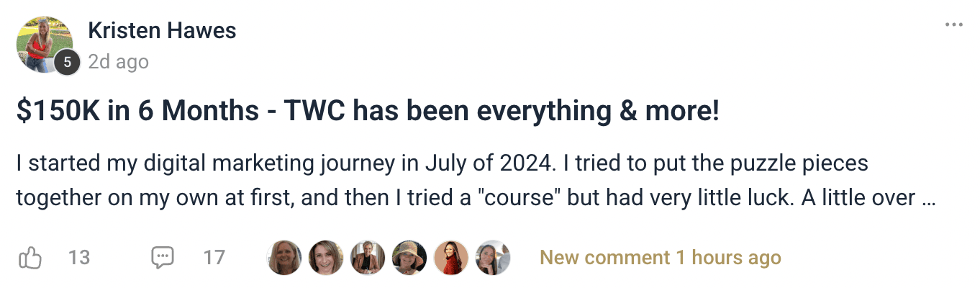Click the comment bubble icon
This screenshot has height=288, width=980.
tap(163, 258)
